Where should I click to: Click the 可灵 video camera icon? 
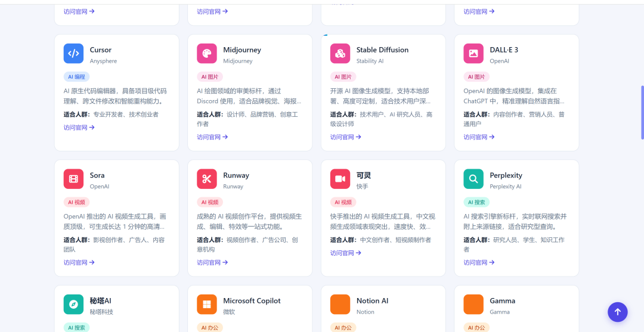tap(340, 179)
